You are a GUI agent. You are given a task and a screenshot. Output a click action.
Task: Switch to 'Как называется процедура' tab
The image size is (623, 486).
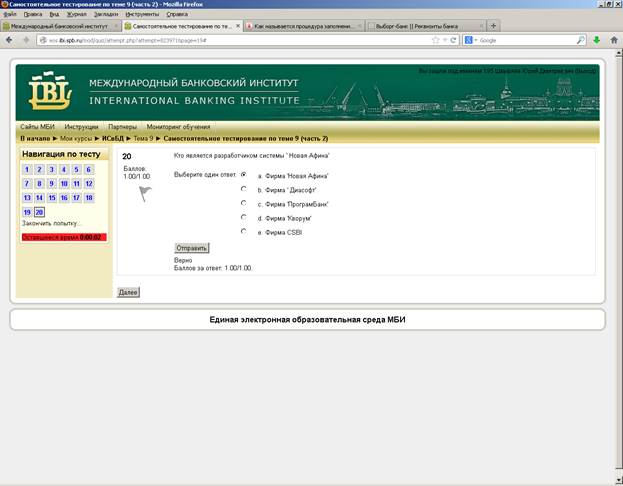point(304,26)
